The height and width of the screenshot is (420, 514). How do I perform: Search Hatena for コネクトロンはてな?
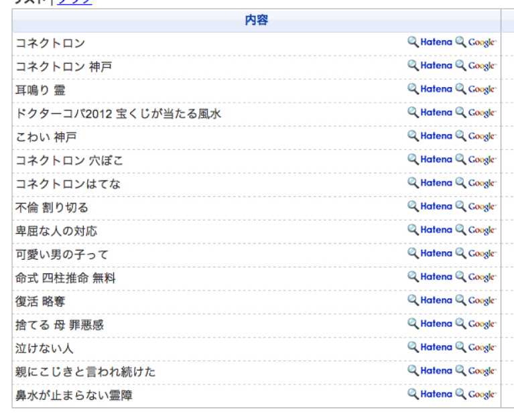430,183
